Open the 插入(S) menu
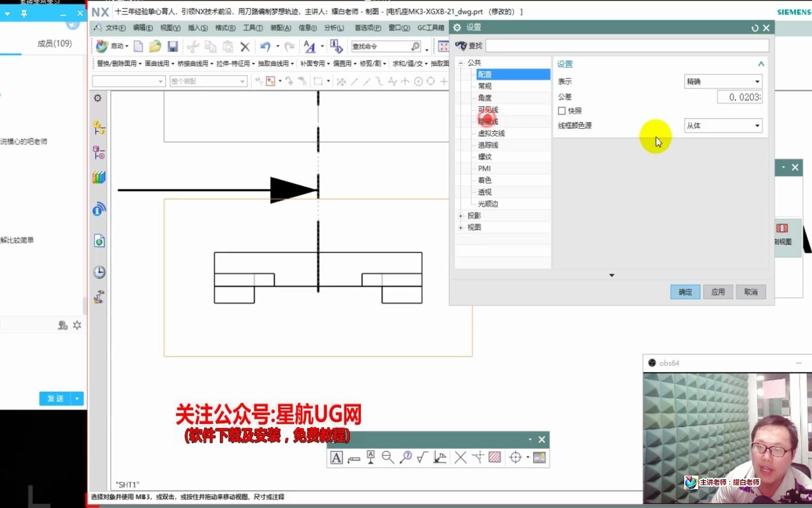The width and height of the screenshot is (812, 508). (198, 28)
